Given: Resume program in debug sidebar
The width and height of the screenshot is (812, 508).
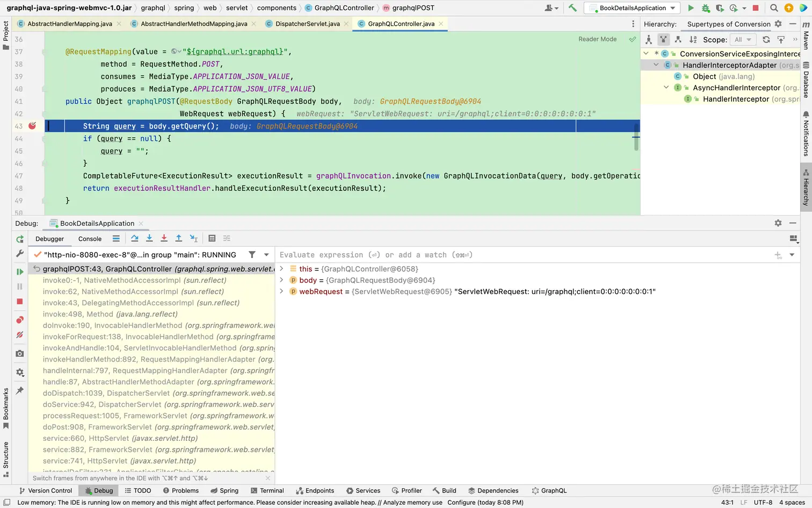Looking at the screenshot, I should (x=20, y=272).
